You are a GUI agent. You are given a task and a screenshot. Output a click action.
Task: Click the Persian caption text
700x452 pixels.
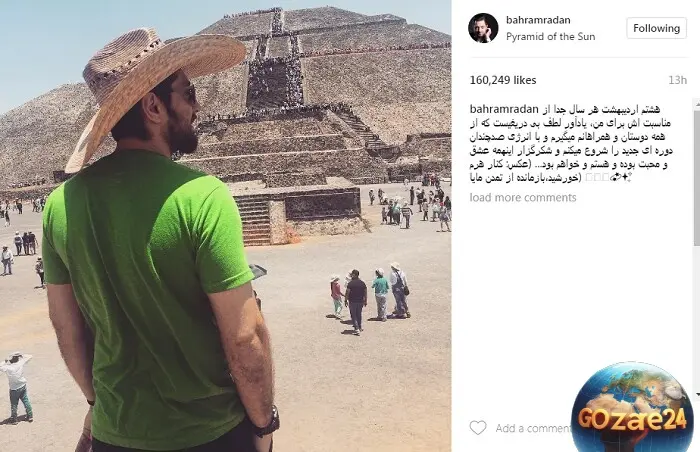click(571, 143)
